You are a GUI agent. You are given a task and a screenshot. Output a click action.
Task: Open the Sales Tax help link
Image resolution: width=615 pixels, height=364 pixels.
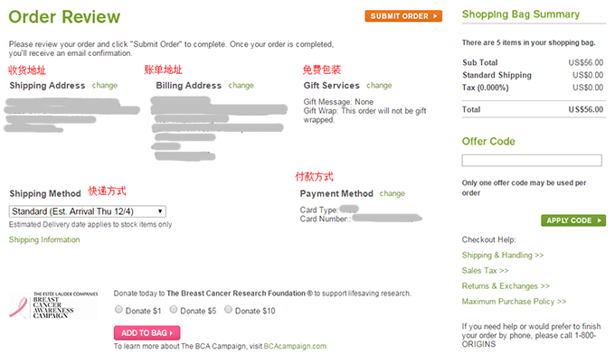(485, 271)
